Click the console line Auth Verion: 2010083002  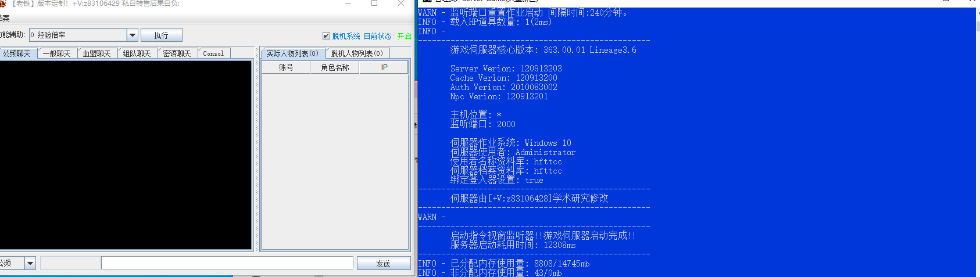click(x=503, y=87)
